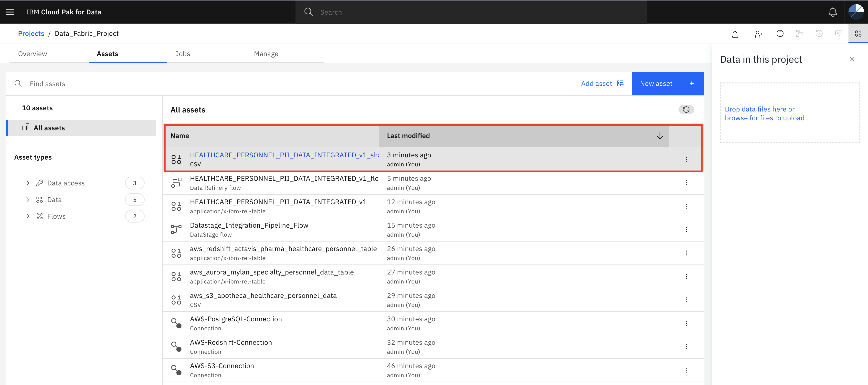Open the user profile avatar
868x385 pixels.
(856, 12)
